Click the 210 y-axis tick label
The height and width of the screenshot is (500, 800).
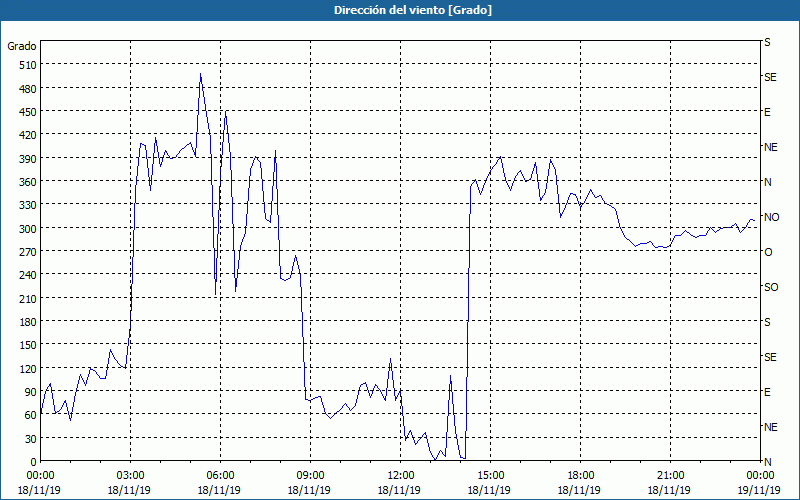pos(28,298)
